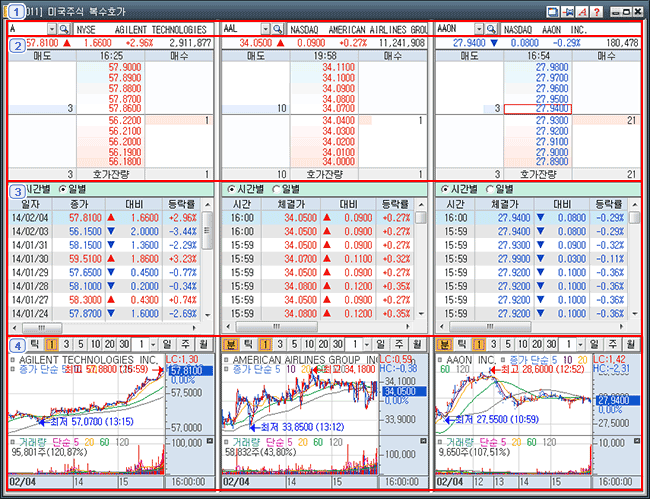Click the 체결가 column header in the AAL table
Screen dimensions: 650x499
pos(291,204)
